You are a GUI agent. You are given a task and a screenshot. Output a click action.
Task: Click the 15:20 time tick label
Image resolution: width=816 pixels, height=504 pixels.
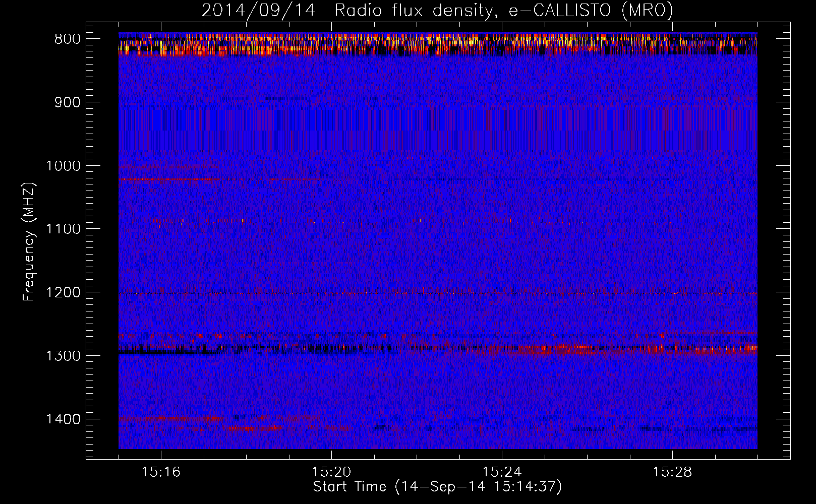point(331,472)
